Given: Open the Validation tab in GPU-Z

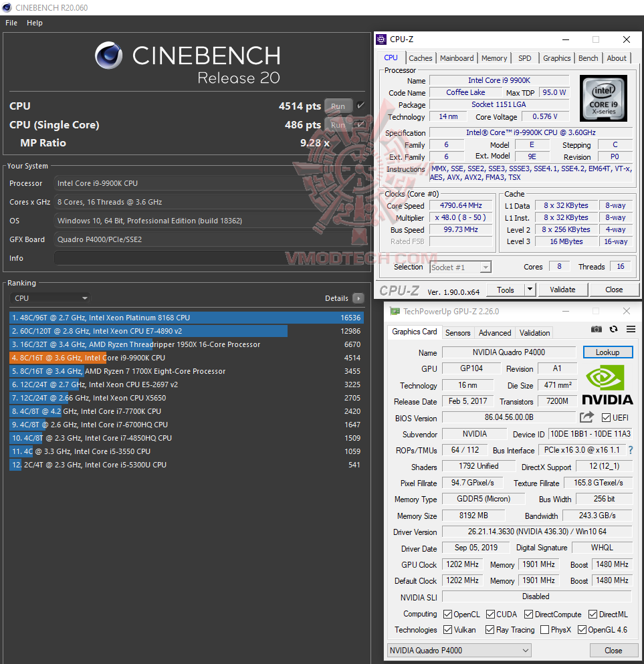Looking at the screenshot, I should (x=534, y=333).
